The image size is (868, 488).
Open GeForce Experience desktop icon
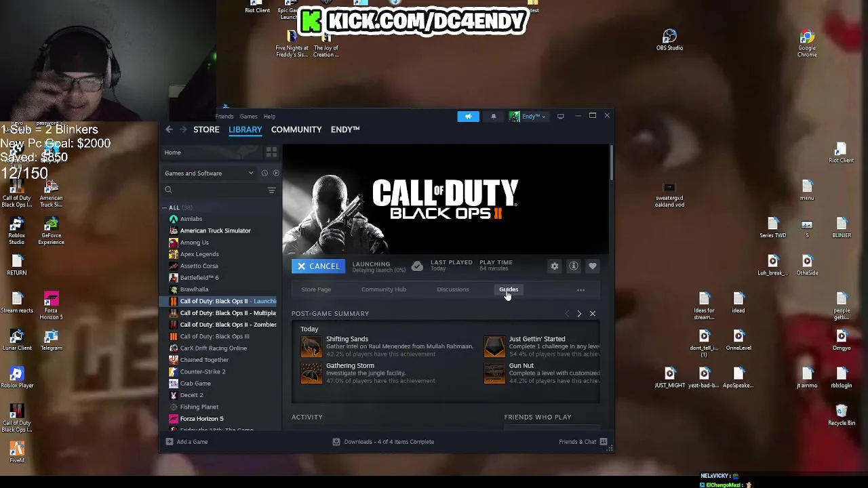click(x=51, y=230)
